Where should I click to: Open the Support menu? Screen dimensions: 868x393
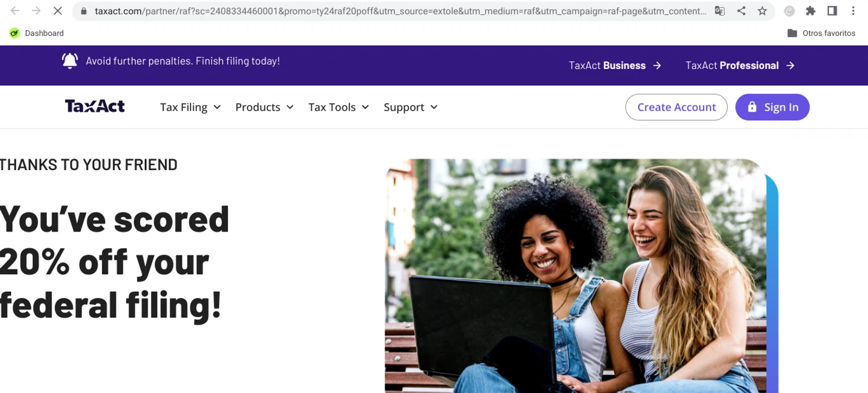(x=411, y=107)
